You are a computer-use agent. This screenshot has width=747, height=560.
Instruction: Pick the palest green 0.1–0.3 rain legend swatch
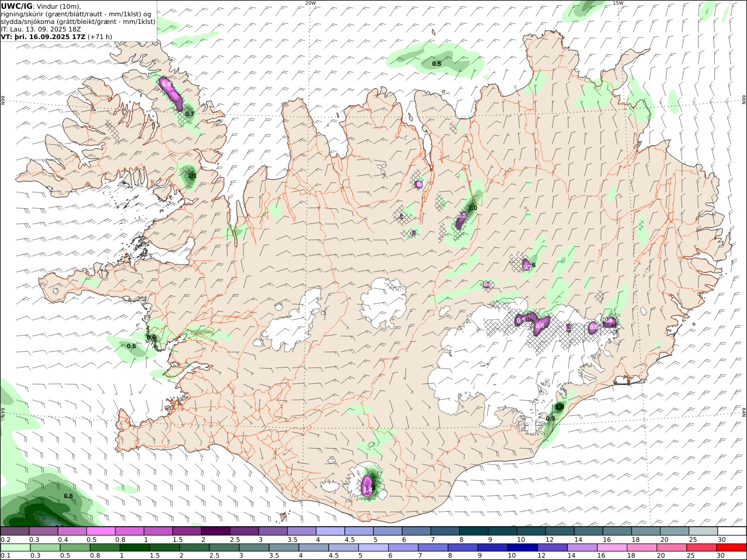pos(16,548)
